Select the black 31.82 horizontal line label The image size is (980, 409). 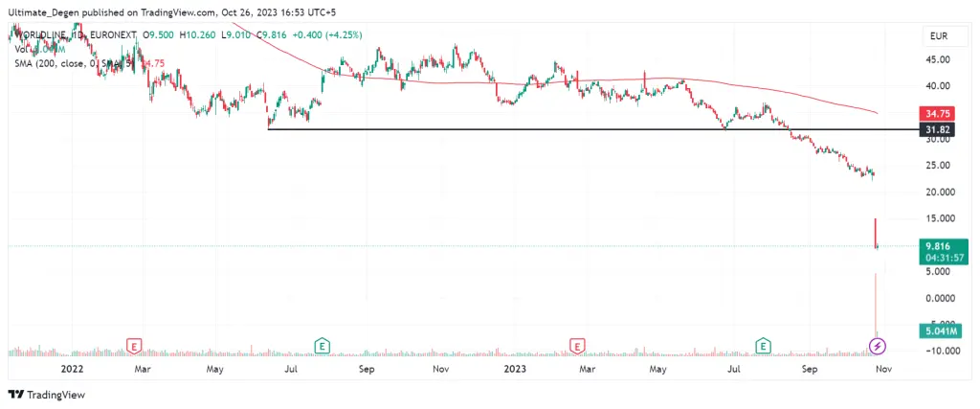[935, 129]
